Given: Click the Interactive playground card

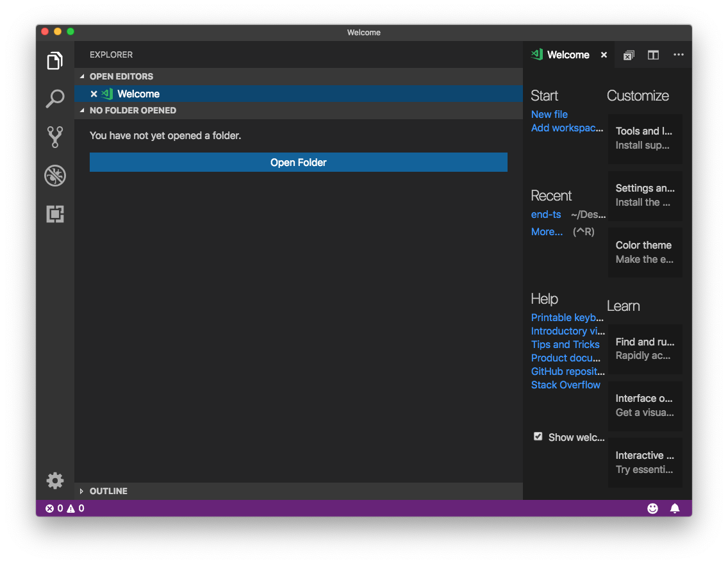Looking at the screenshot, I should [645, 462].
